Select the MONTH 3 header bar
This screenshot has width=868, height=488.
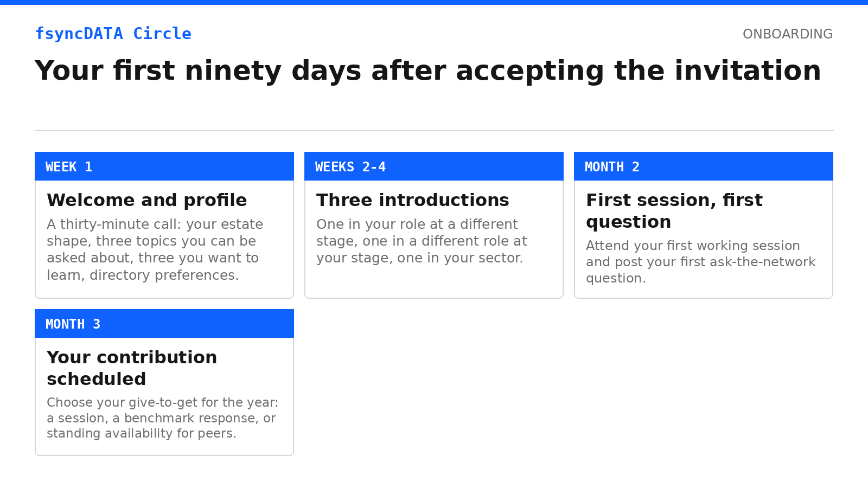[x=164, y=324]
